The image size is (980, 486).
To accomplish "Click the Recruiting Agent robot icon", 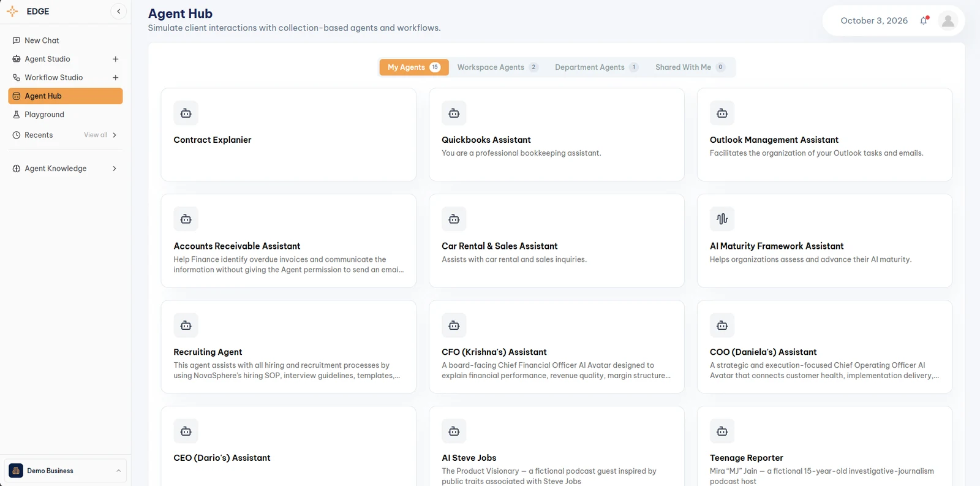I will (x=186, y=325).
